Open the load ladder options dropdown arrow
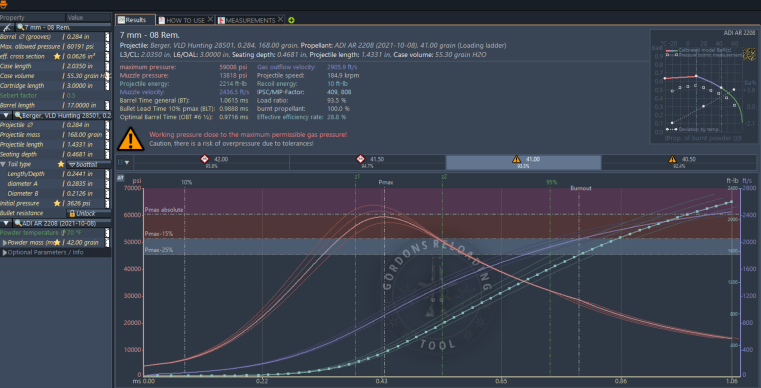761x388 pixels. pyautogui.click(x=127, y=163)
